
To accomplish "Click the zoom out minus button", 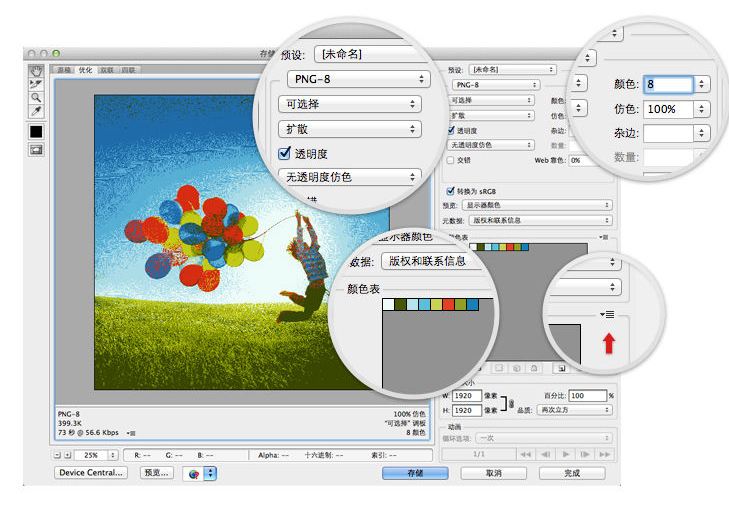I will [x=57, y=455].
